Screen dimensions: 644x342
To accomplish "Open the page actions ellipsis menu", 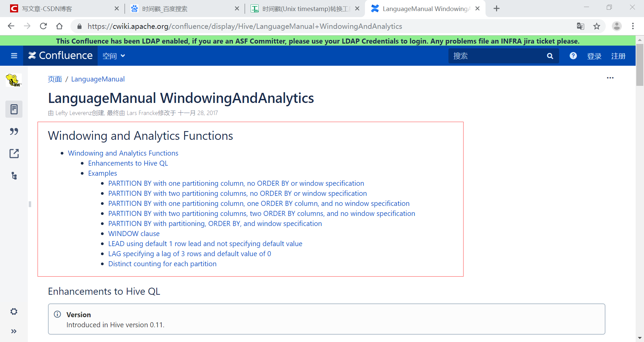I will pos(610,78).
